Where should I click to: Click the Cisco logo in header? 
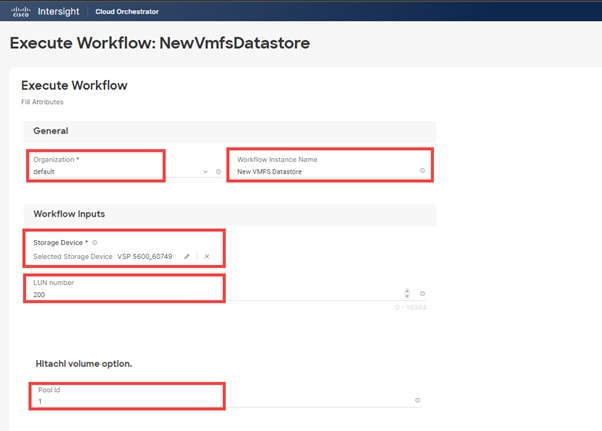(x=21, y=12)
